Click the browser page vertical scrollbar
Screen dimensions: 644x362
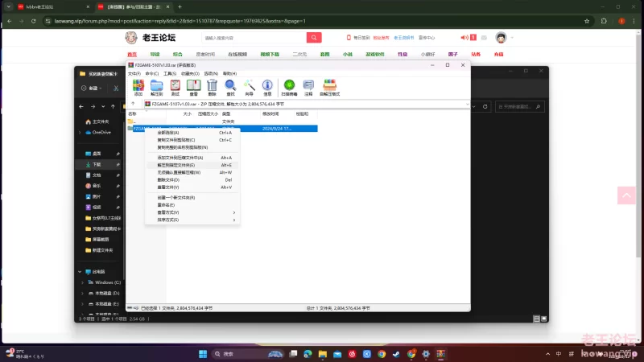point(638,144)
